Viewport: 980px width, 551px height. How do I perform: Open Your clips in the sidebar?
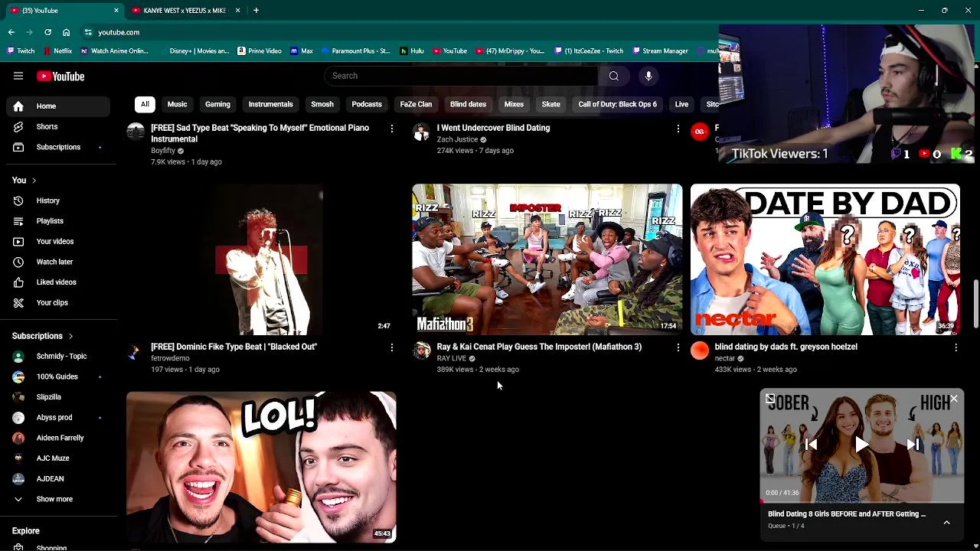58,302
